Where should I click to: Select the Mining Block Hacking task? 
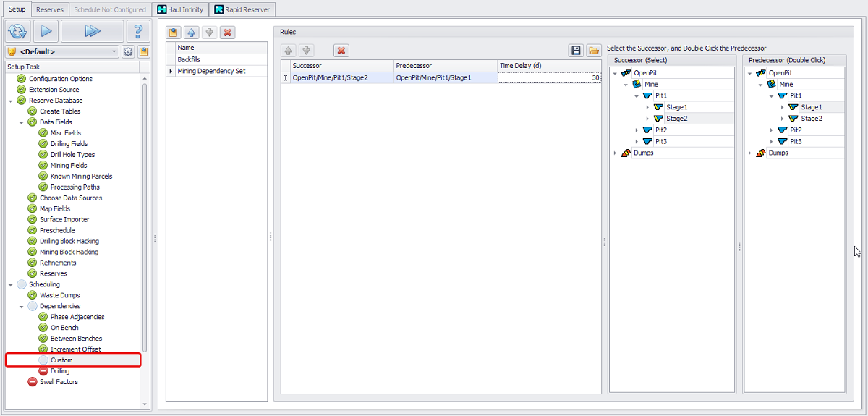point(69,252)
